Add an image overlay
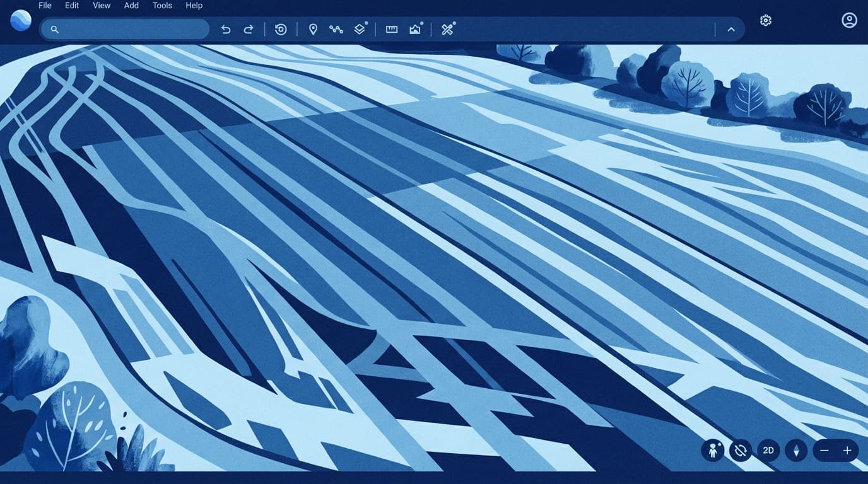 (x=415, y=30)
